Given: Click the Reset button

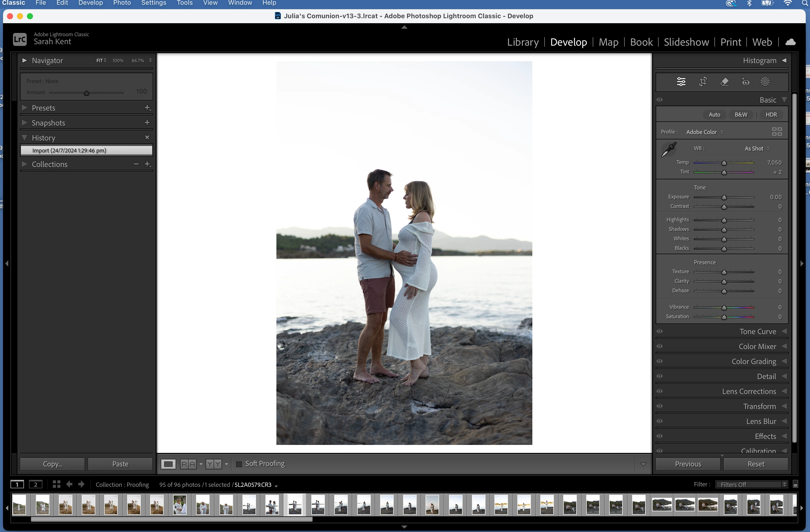Looking at the screenshot, I should pos(756,464).
